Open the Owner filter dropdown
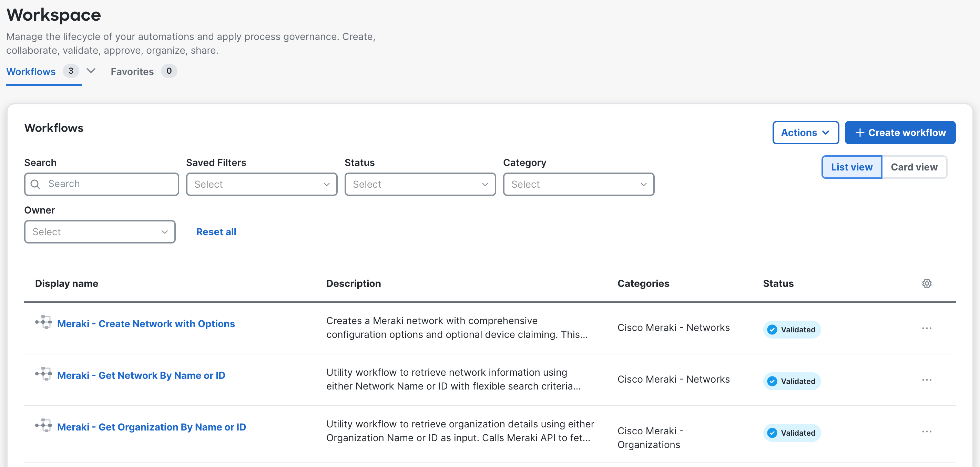The width and height of the screenshot is (980, 467). click(100, 232)
